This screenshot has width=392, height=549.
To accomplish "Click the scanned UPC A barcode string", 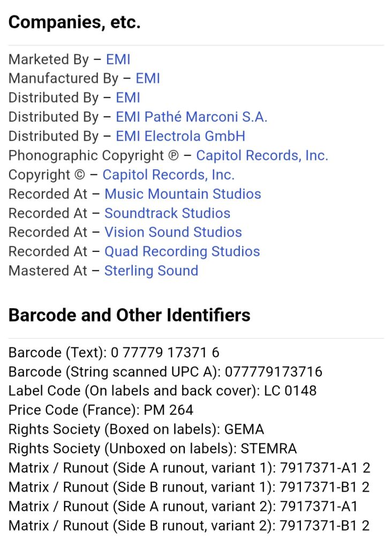I will (274, 372).
